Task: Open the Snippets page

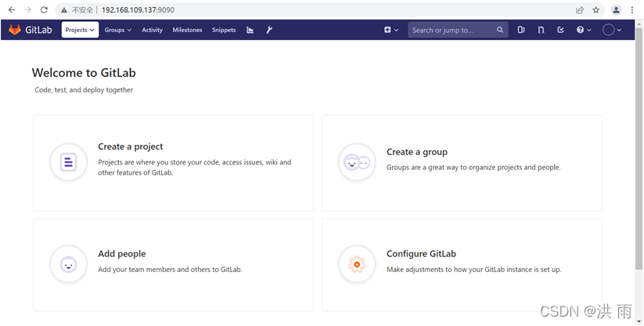Action: (x=224, y=30)
